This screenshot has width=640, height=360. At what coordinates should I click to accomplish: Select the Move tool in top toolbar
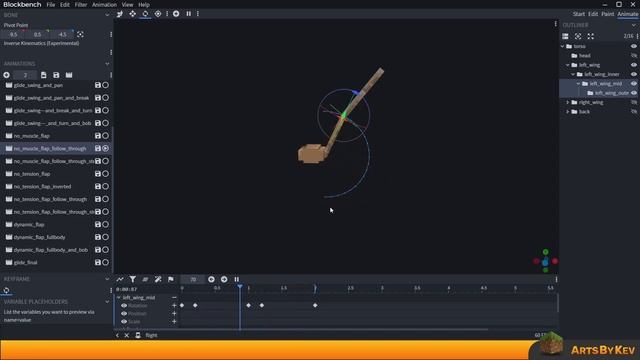click(x=133, y=14)
